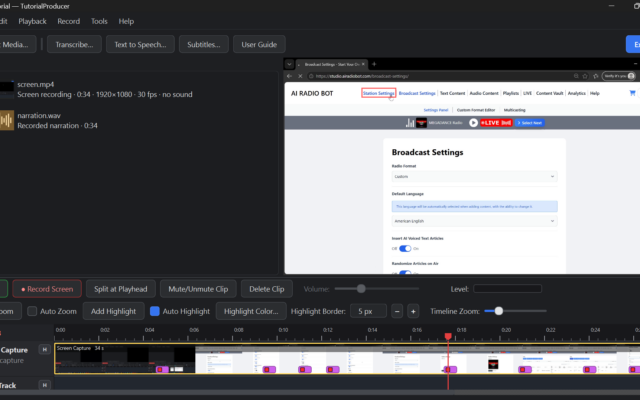Click the MEGADANCE Radio station logo
640x400 pixels.
(421, 122)
